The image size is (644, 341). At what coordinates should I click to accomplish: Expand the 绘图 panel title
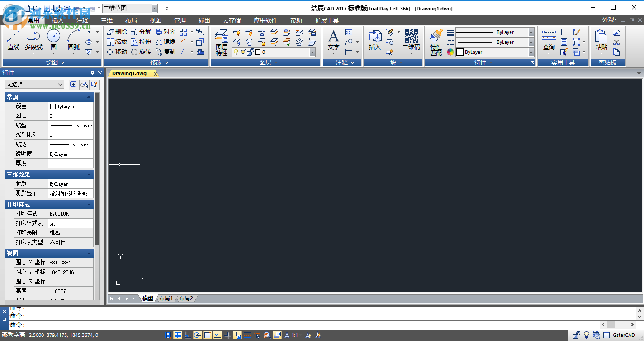[x=55, y=62]
